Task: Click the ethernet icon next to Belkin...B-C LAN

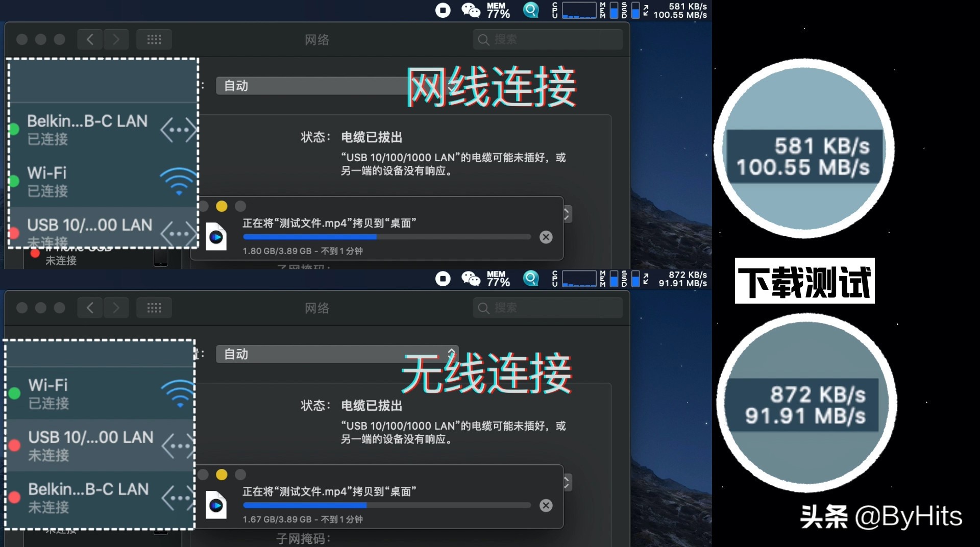Action: pyautogui.click(x=178, y=129)
